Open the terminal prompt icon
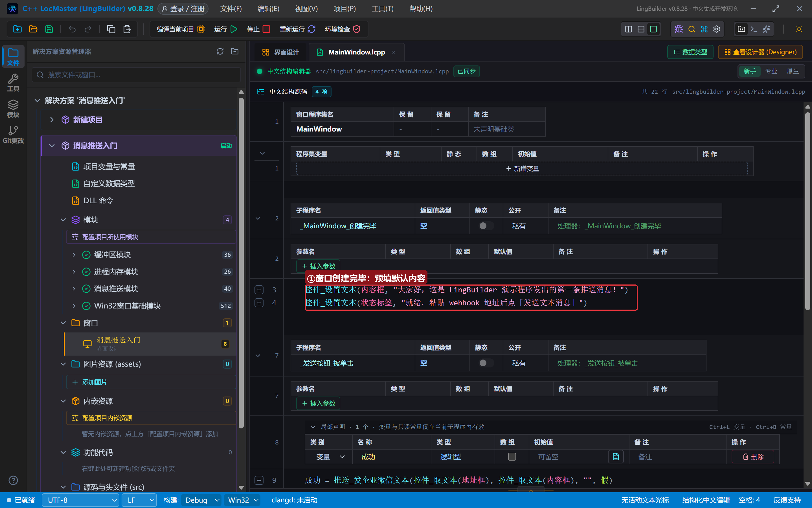Viewport: 812px width, 508px height. (x=754, y=29)
